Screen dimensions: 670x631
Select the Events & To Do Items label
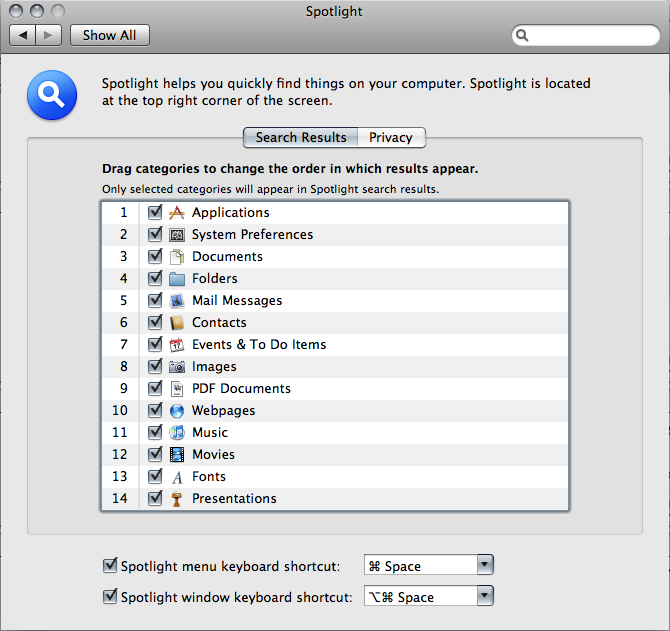(259, 344)
